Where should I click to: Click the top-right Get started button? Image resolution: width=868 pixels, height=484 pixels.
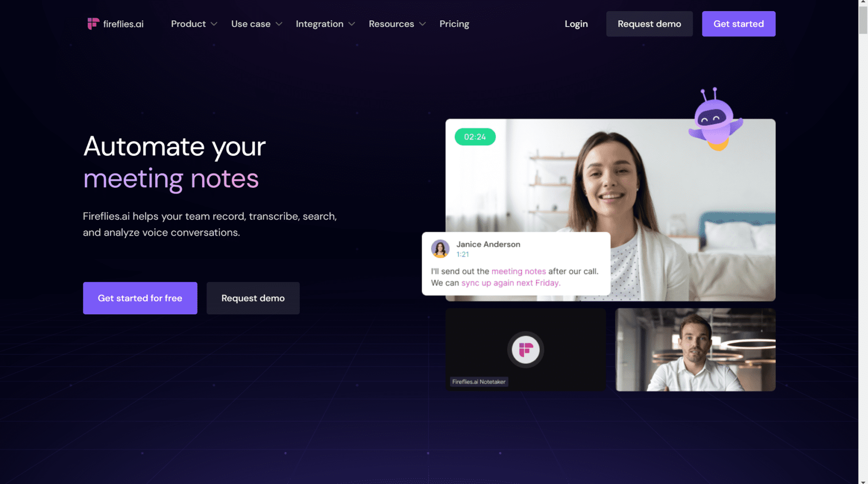[x=739, y=24]
